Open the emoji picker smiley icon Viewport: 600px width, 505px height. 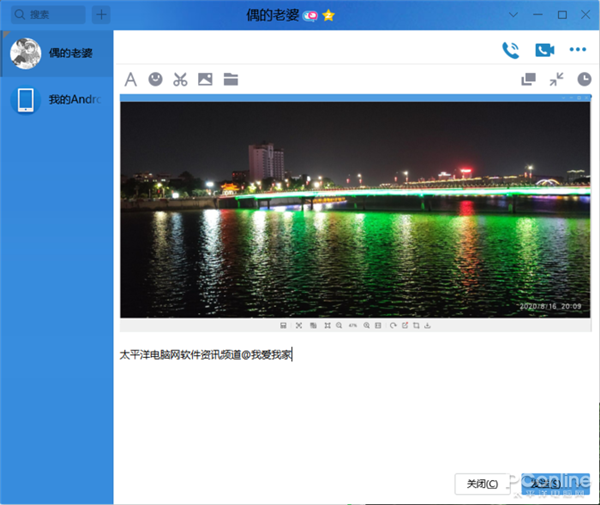[x=155, y=79]
